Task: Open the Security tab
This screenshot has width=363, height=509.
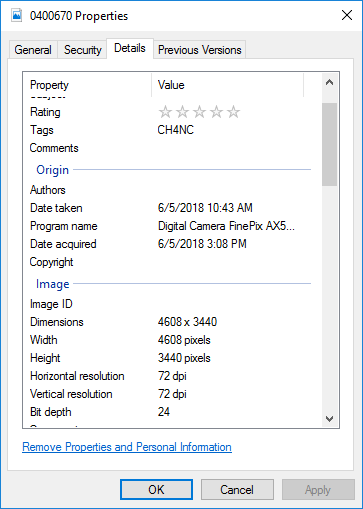Action: [x=82, y=50]
